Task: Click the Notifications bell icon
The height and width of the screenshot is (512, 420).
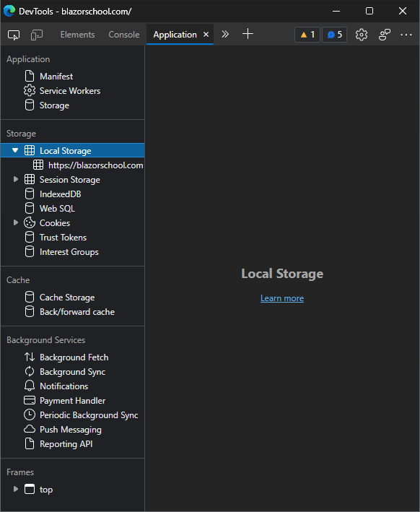Action: click(x=30, y=386)
